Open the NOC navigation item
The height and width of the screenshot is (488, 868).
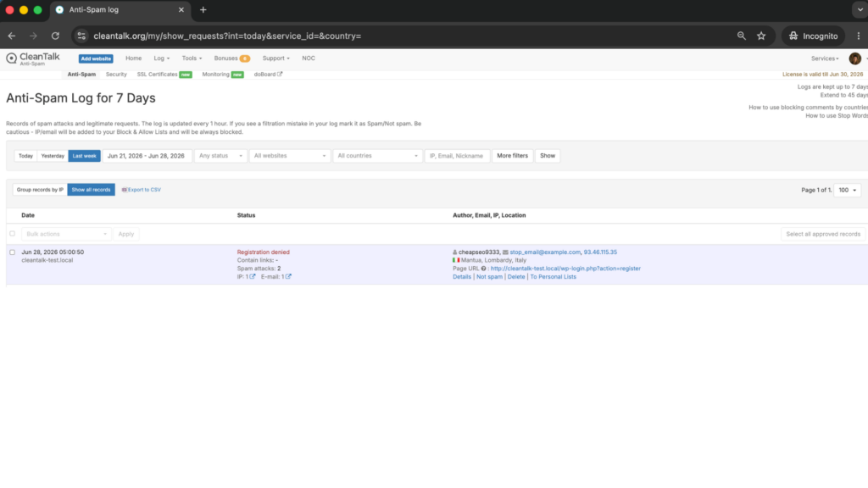(309, 58)
